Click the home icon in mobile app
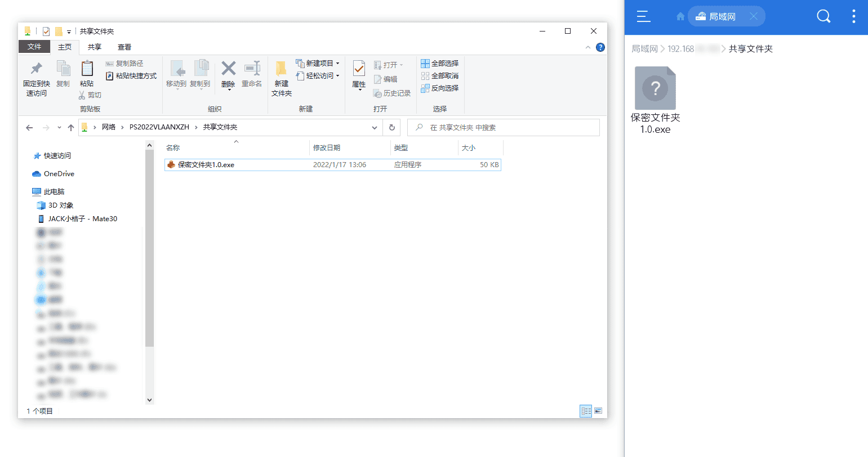This screenshot has width=868, height=457. [680, 17]
